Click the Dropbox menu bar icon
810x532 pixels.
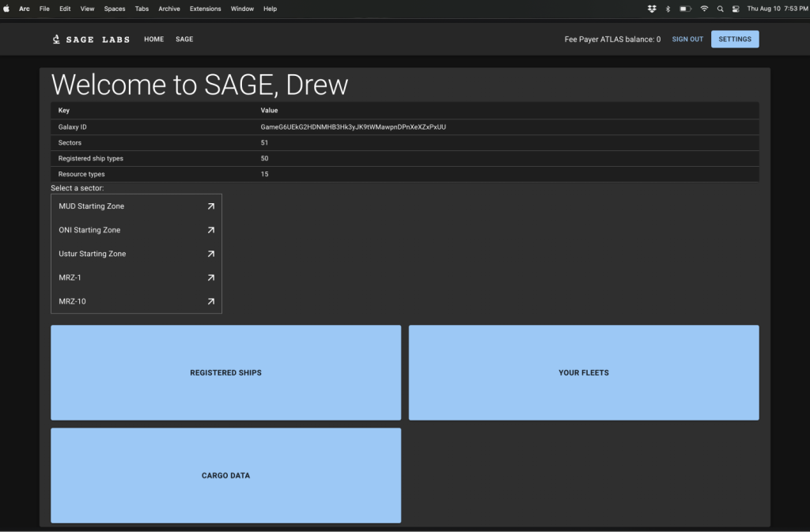pyautogui.click(x=651, y=9)
